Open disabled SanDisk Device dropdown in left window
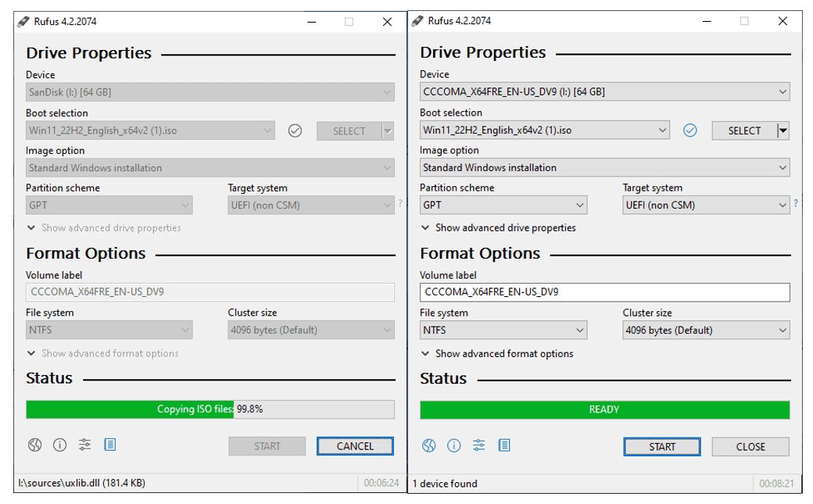This screenshot has width=813, height=504. point(210,92)
